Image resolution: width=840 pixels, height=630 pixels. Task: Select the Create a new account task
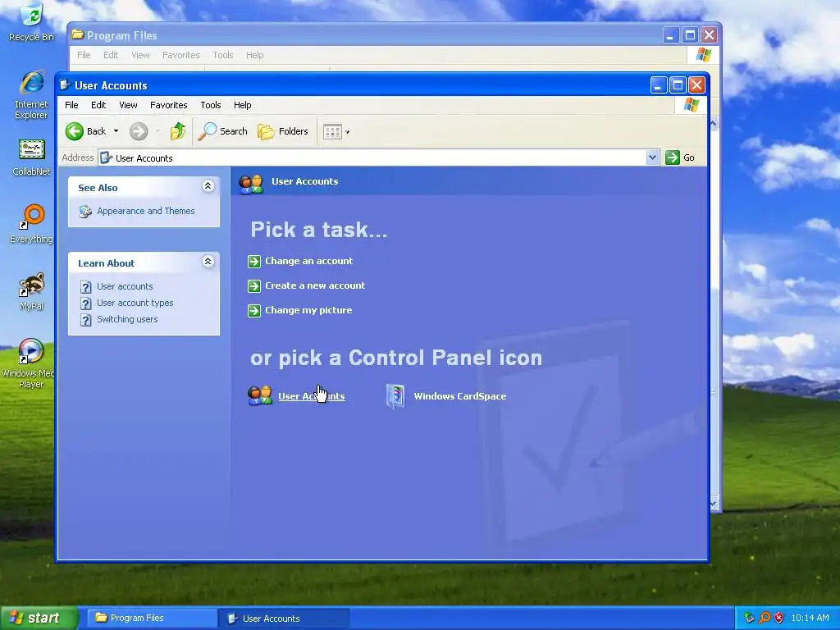(315, 285)
